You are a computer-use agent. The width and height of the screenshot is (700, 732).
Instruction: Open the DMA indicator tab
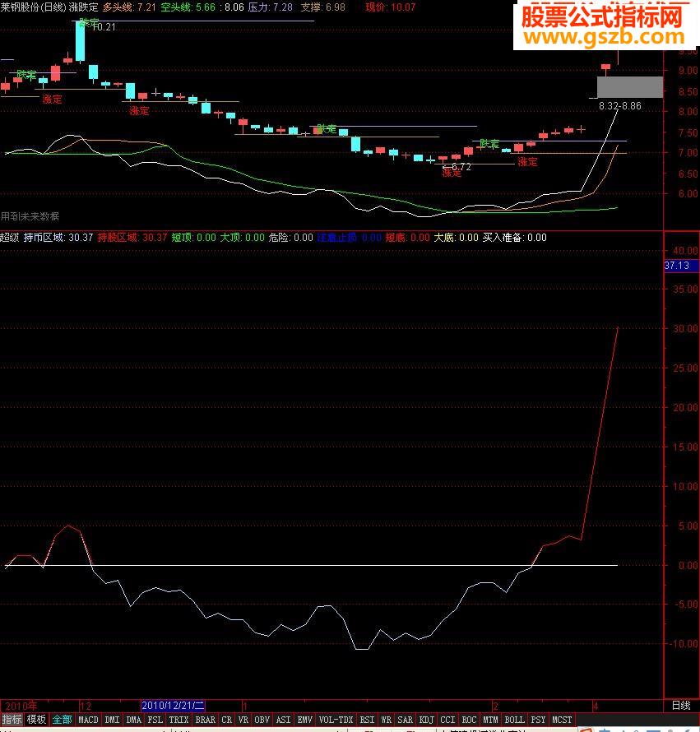133,720
